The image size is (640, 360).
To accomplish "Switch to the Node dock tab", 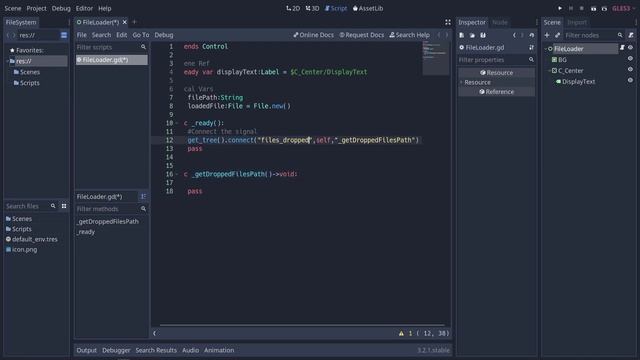I will click(x=500, y=22).
